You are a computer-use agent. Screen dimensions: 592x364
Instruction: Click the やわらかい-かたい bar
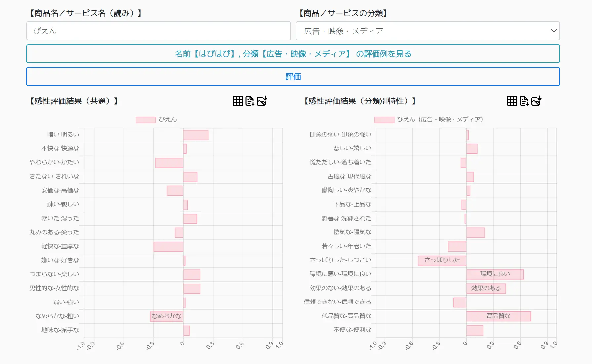170,163
